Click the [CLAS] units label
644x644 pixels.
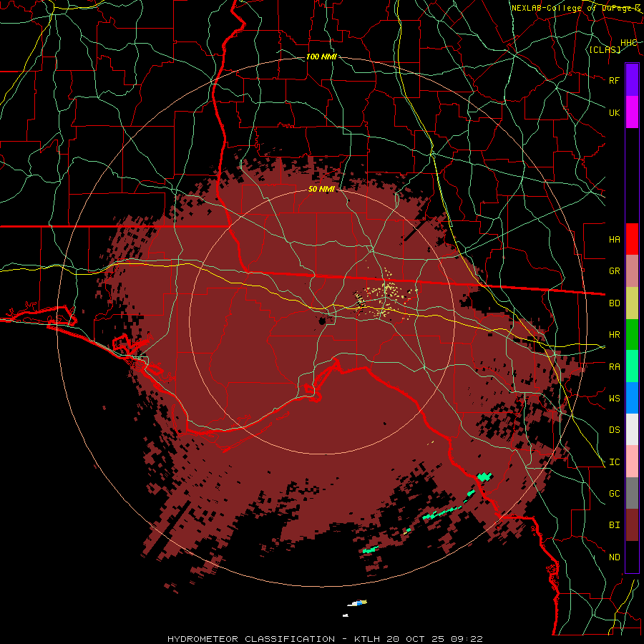(x=605, y=49)
